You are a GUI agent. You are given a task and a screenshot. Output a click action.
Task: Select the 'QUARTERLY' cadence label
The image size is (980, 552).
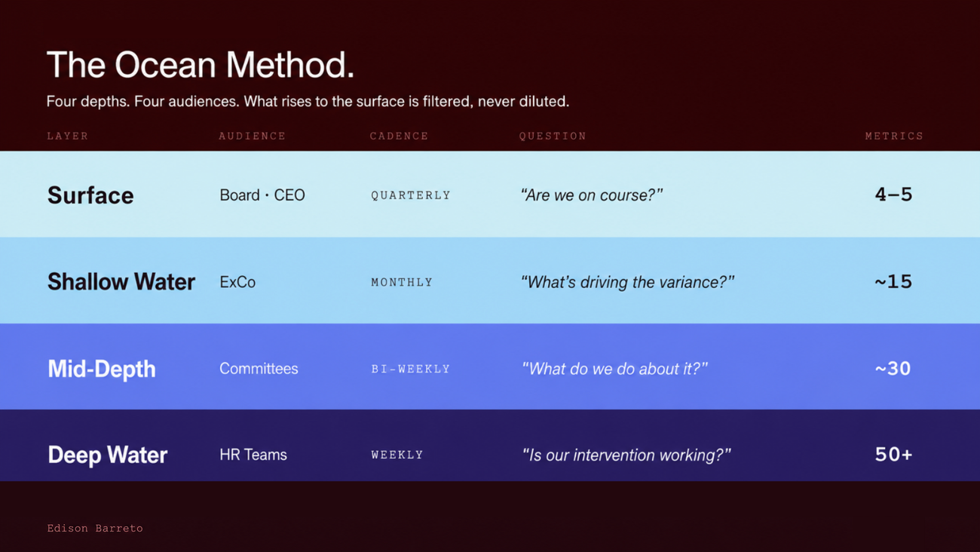(411, 195)
